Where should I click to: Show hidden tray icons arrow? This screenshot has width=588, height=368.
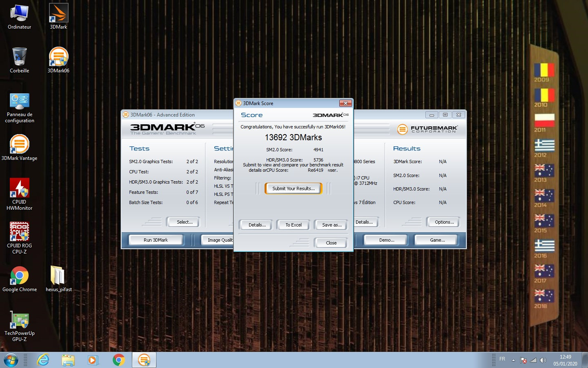pos(513,360)
